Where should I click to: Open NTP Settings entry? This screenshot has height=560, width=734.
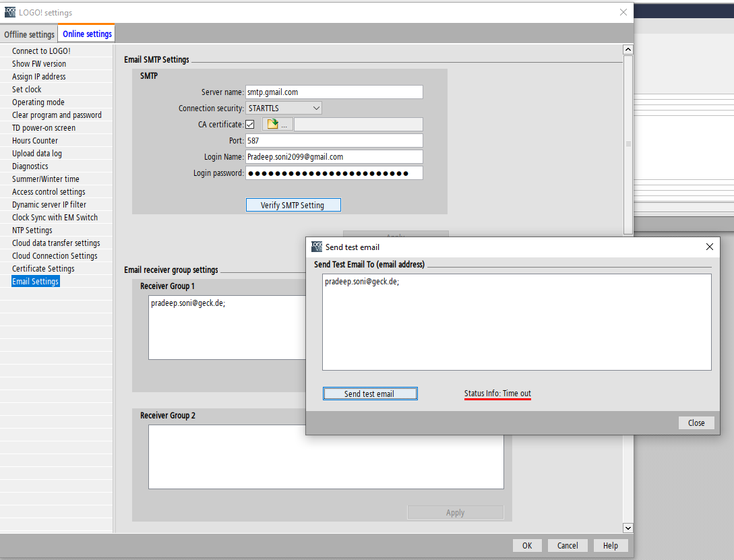32,230
